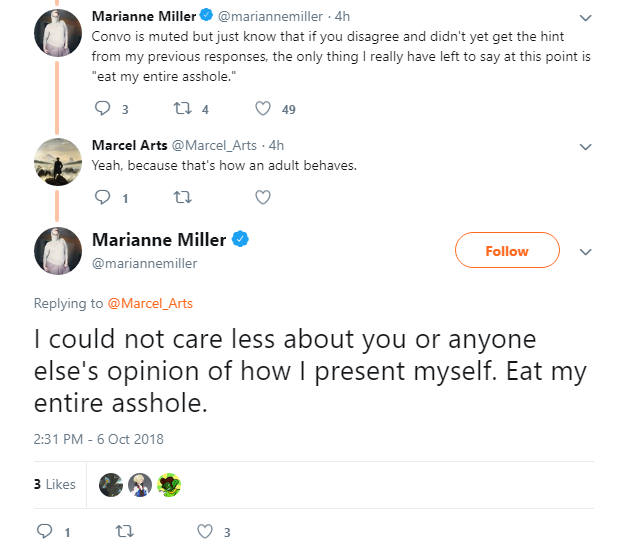Open the @Marcel_Arts replying-to link
622x555 pixels.
[150, 303]
